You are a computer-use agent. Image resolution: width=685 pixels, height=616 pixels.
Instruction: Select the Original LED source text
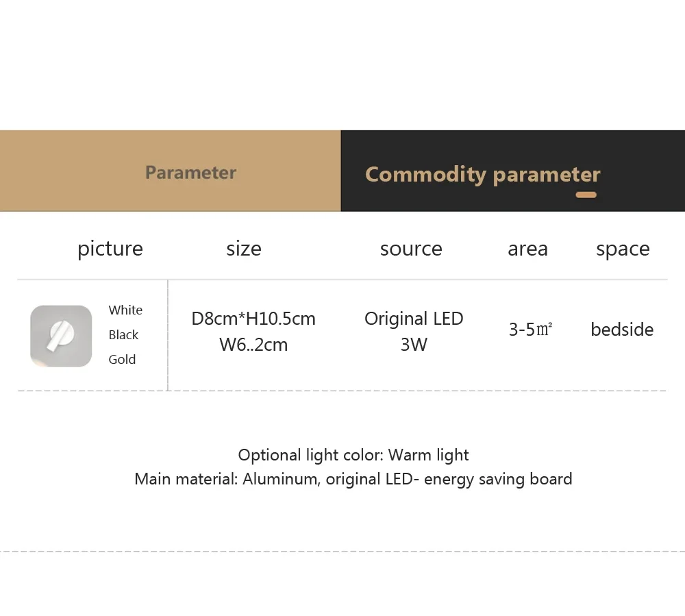click(414, 319)
